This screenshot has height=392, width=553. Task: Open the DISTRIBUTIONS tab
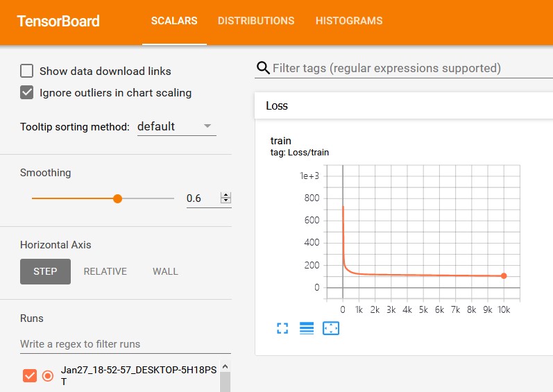pyautogui.click(x=256, y=21)
